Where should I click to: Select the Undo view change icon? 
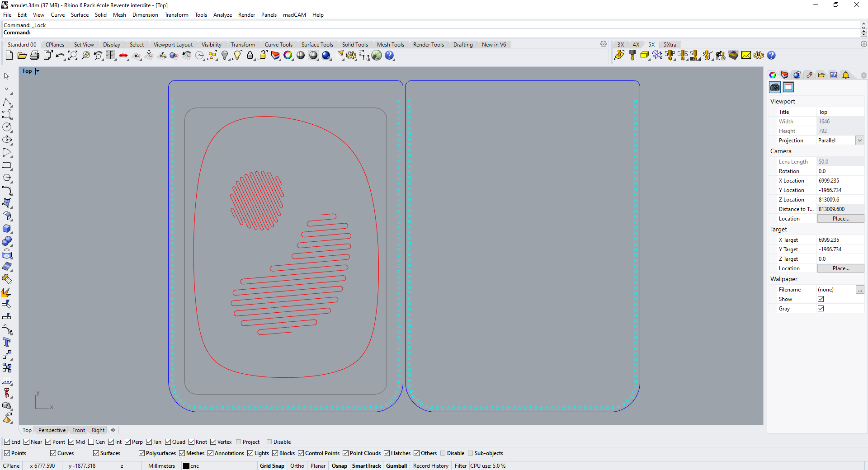click(98, 56)
